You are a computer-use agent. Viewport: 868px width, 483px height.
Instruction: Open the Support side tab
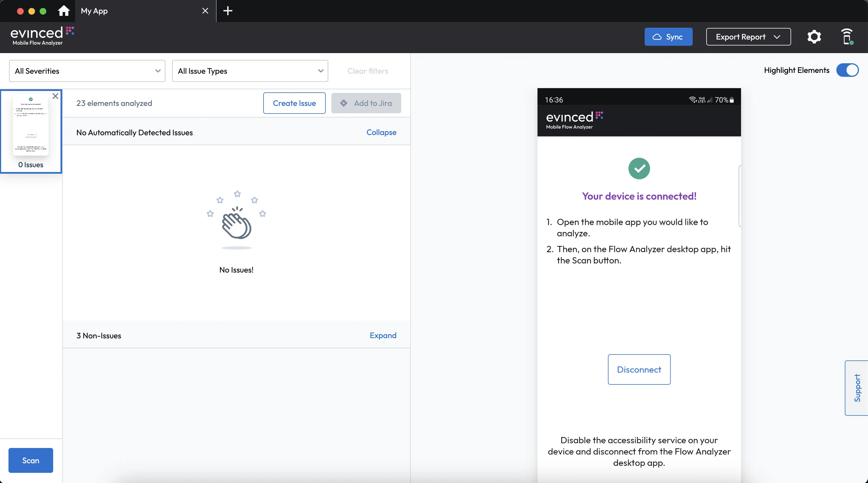[x=856, y=388]
